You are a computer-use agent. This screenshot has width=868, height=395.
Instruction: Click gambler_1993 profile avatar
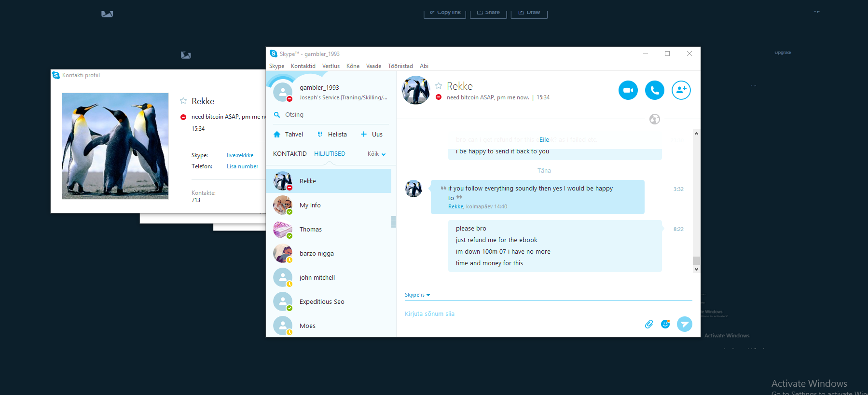click(x=283, y=92)
